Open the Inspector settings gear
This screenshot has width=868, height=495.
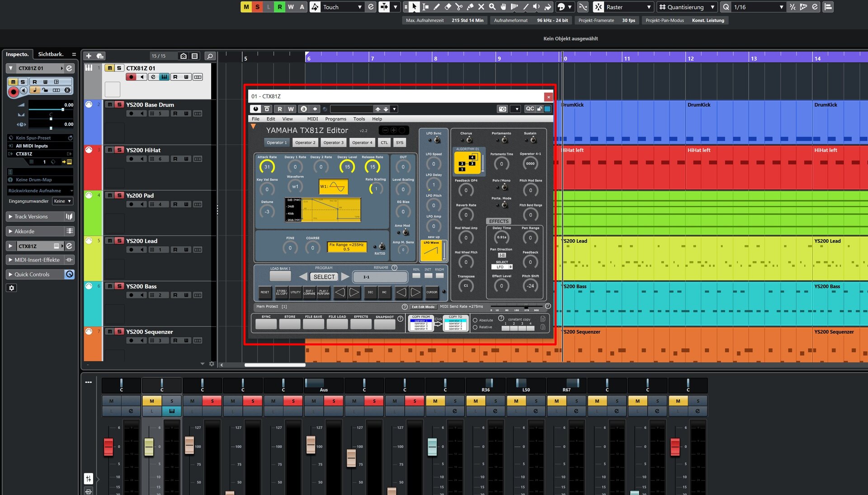12,288
